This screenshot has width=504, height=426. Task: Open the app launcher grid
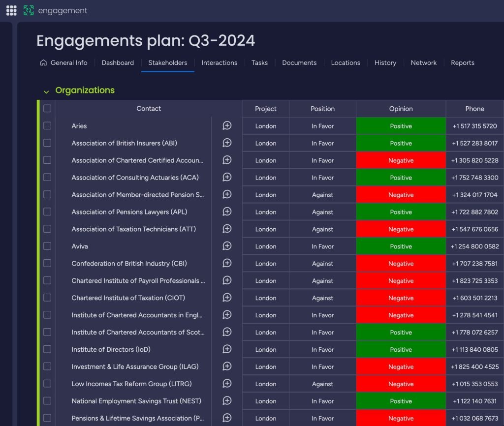pyautogui.click(x=11, y=10)
